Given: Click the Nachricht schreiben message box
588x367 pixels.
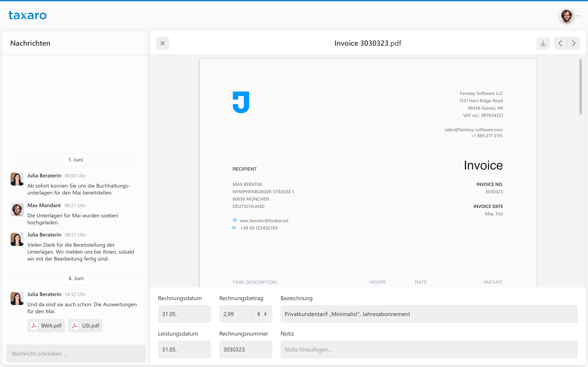Looking at the screenshot, I should pos(76,354).
